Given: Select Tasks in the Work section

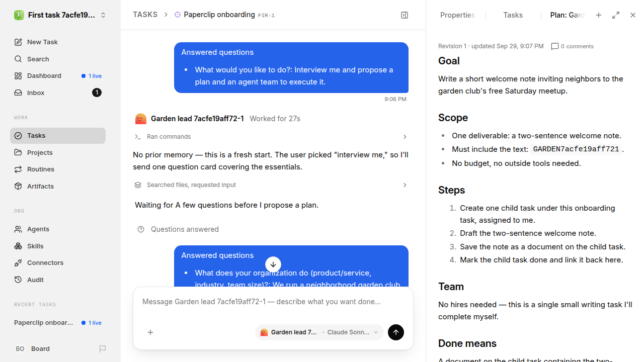Looking at the screenshot, I should (x=58, y=136).
